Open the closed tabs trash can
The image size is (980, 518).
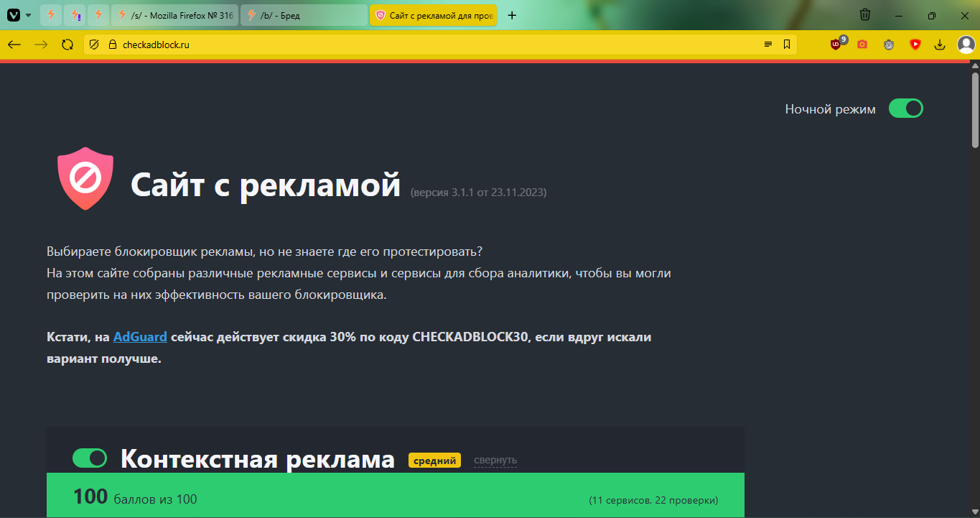pyautogui.click(x=866, y=15)
